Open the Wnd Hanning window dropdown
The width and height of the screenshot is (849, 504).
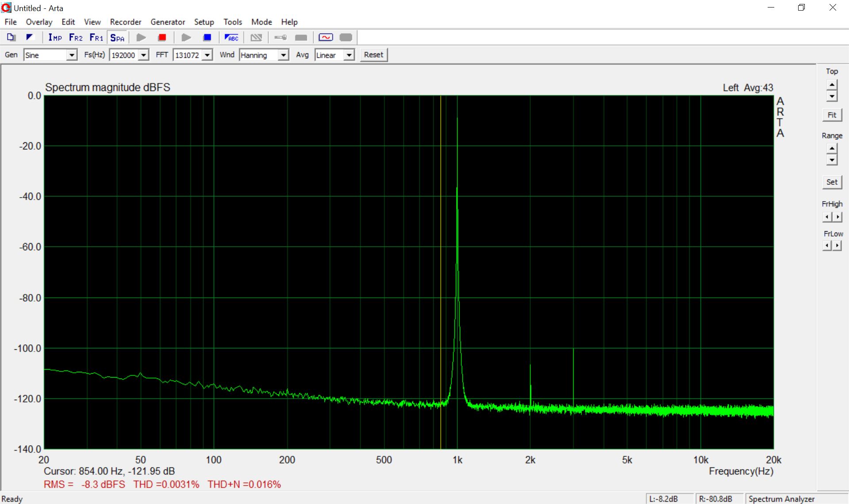(x=283, y=55)
